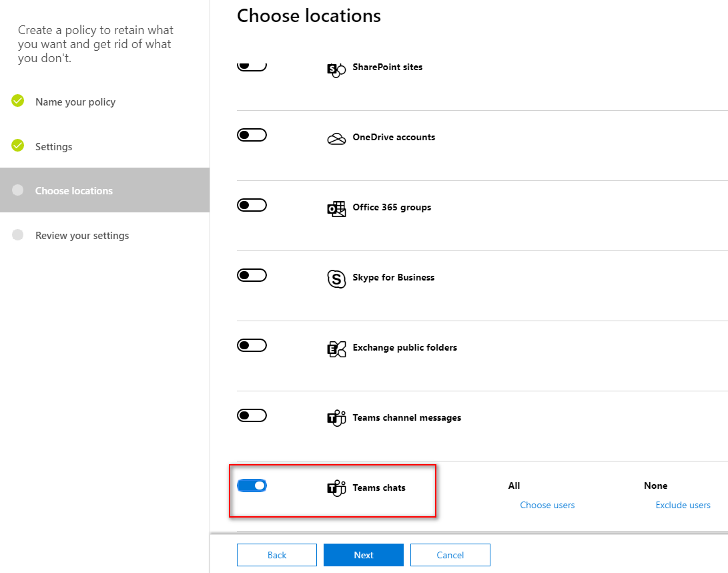728x573 pixels.
Task: Click the Office 365 groups label
Action: pos(392,207)
